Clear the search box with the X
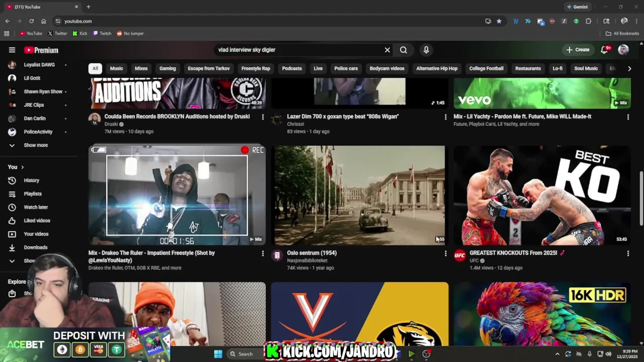 tap(387, 50)
